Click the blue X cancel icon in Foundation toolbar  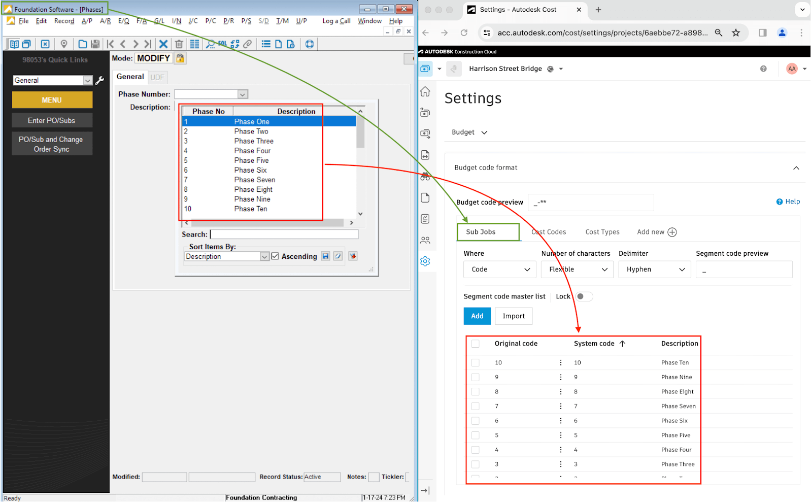click(163, 44)
